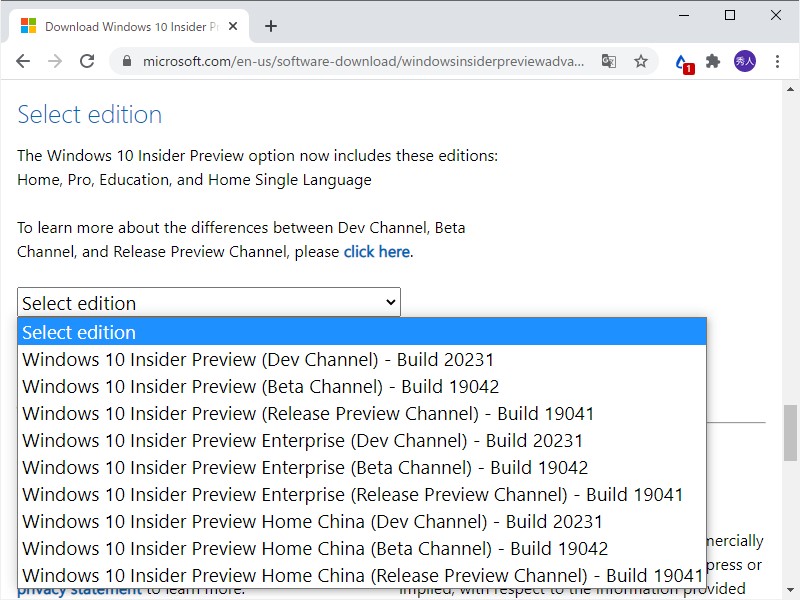Click the forward navigation arrow
Viewport: 800px width, 600px height.
click(54, 61)
